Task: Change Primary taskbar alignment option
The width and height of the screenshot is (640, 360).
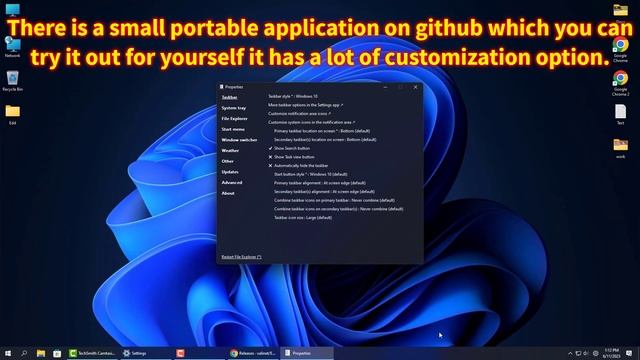Action: [320, 183]
